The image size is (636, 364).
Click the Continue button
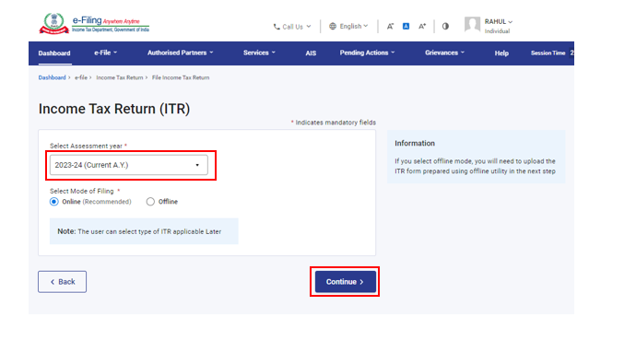pos(345,282)
